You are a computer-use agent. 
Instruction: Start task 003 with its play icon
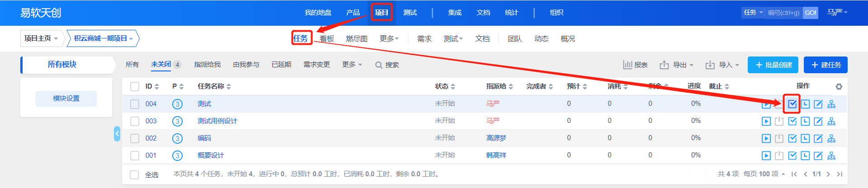(x=766, y=122)
